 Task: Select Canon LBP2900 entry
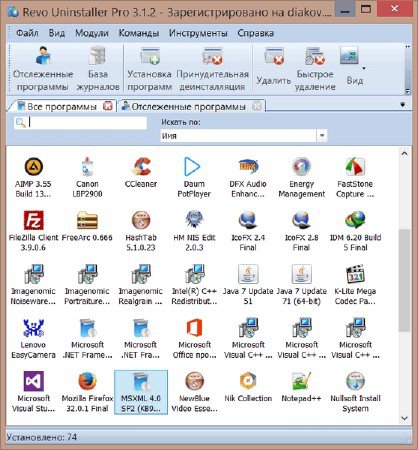tap(87, 177)
